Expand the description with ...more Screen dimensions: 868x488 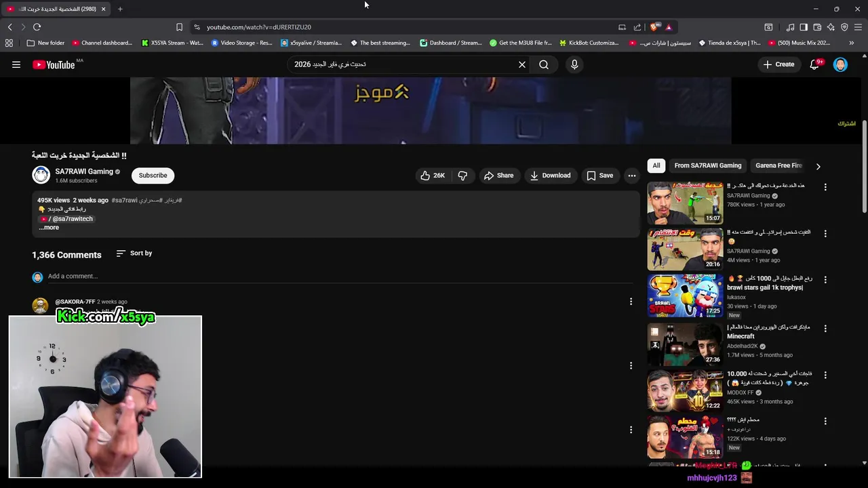pyautogui.click(x=49, y=228)
